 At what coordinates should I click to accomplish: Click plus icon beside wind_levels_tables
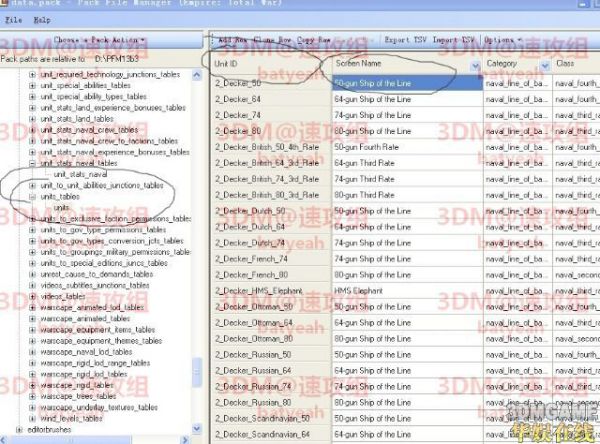[x=32, y=418]
